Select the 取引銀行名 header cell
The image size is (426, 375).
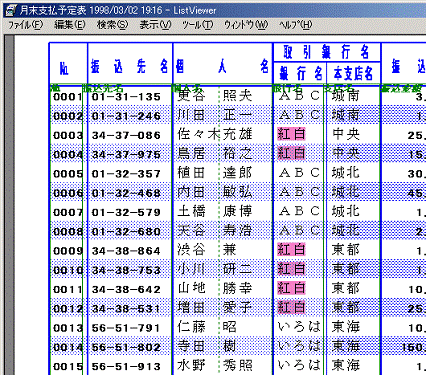click(x=327, y=52)
